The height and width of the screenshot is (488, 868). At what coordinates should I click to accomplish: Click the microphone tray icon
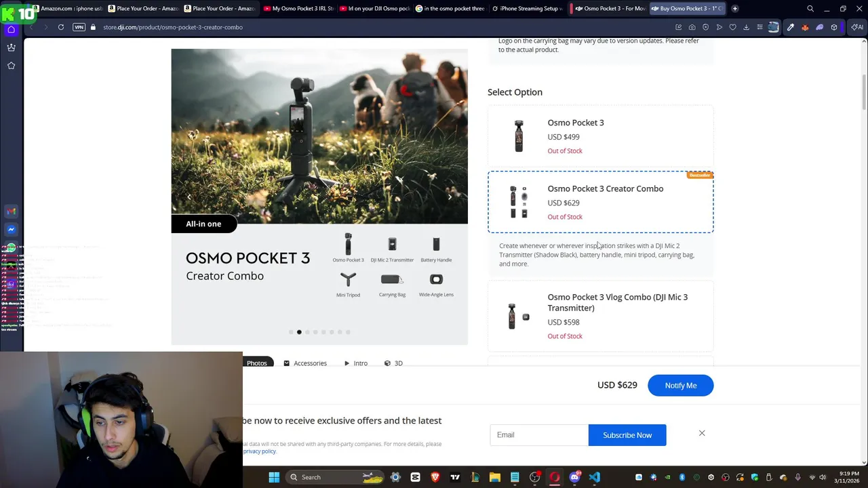[798, 477]
